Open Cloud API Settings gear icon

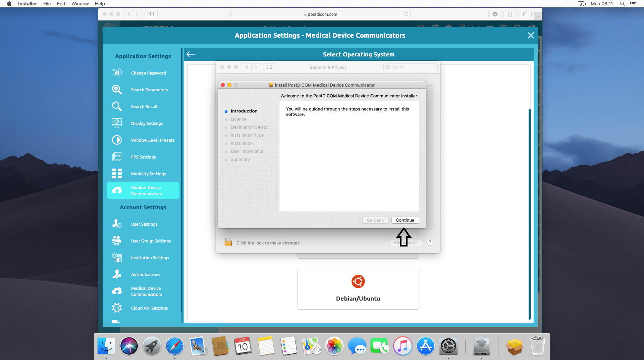pos(117,308)
